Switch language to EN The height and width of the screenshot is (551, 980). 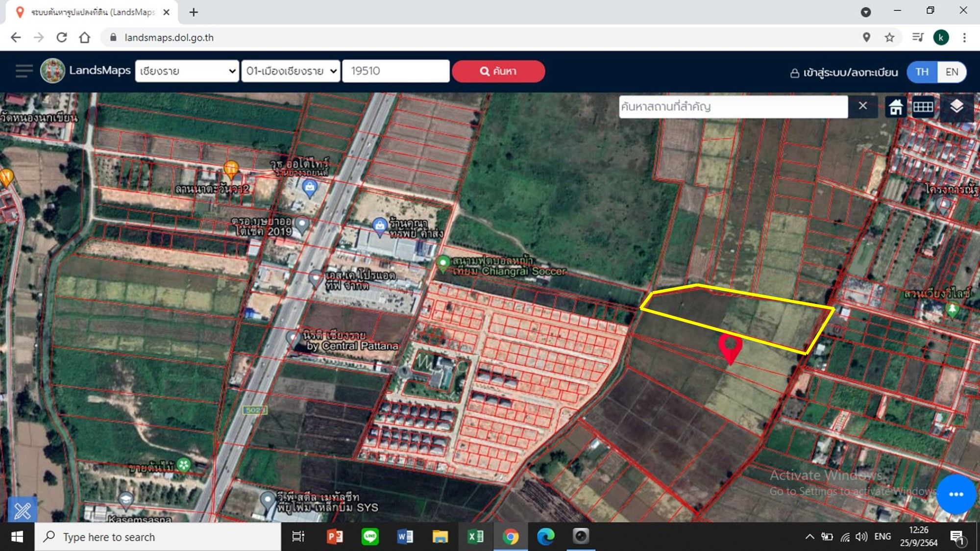click(x=952, y=72)
